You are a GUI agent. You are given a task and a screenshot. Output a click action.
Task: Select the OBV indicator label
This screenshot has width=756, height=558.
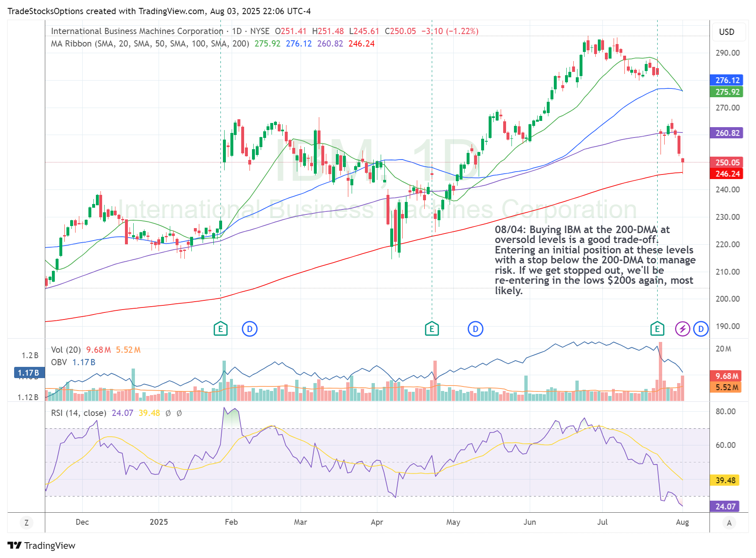tap(59, 362)
